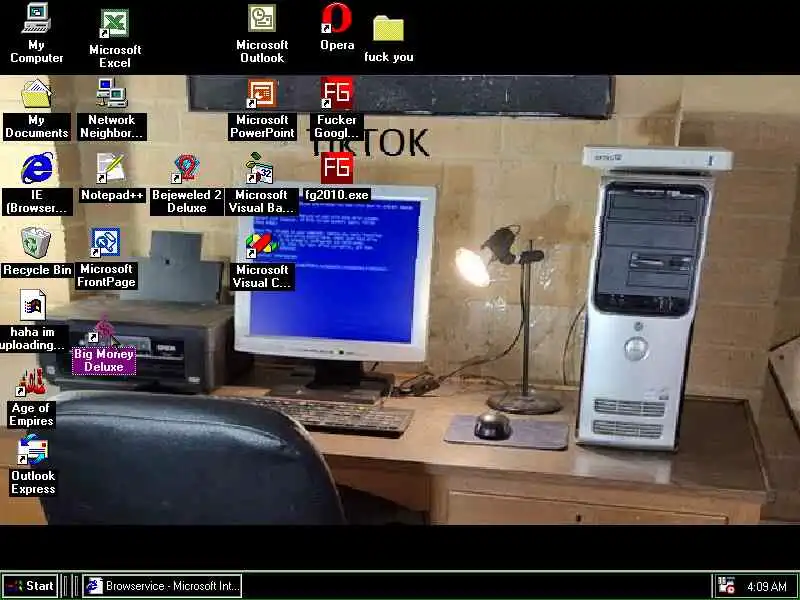Select the yellow folder icon on the desktop
800x600 pixels.
click(x=388, y=28)
